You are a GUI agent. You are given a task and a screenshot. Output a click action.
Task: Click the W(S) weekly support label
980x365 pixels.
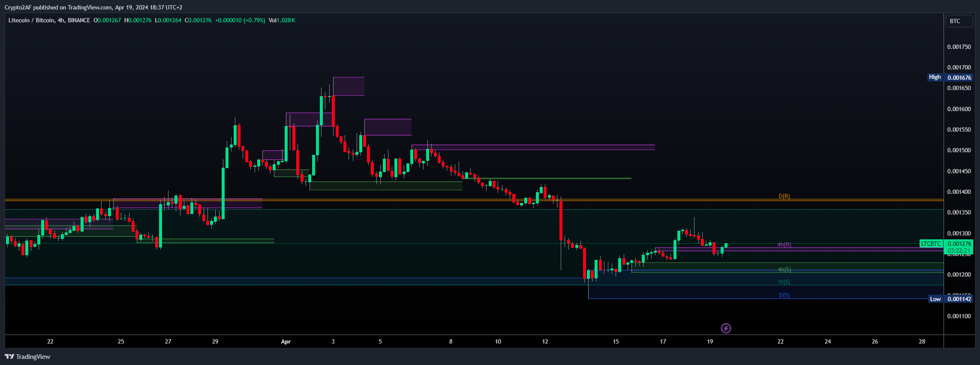pyautogui.click(x=784, y=282)
